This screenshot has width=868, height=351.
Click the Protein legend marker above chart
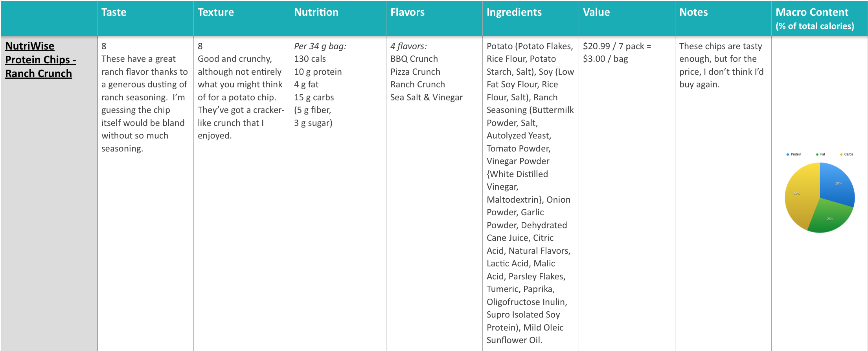point(787,154)
